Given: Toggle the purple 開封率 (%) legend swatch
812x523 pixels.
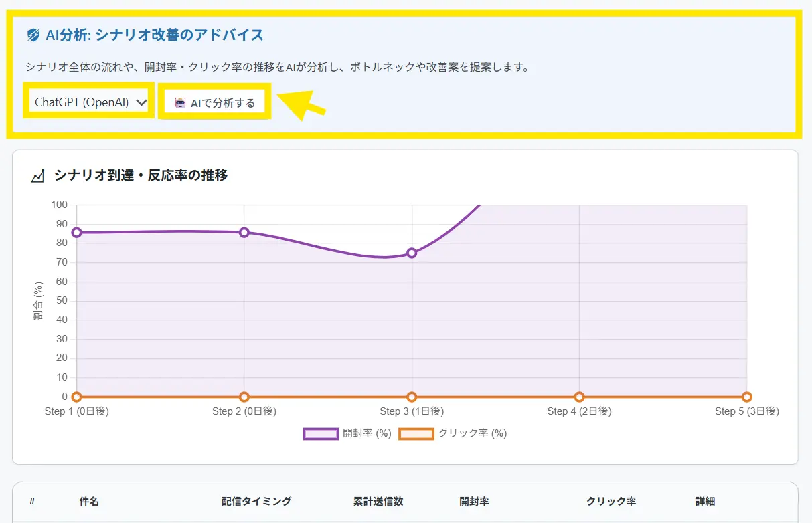Looking at the screenshot, I should (x=321, y=433).
